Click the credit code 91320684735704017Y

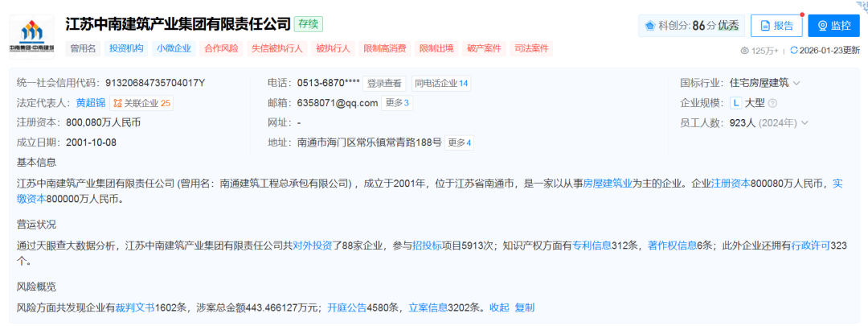pyautogui.click(x=155, y=84)
